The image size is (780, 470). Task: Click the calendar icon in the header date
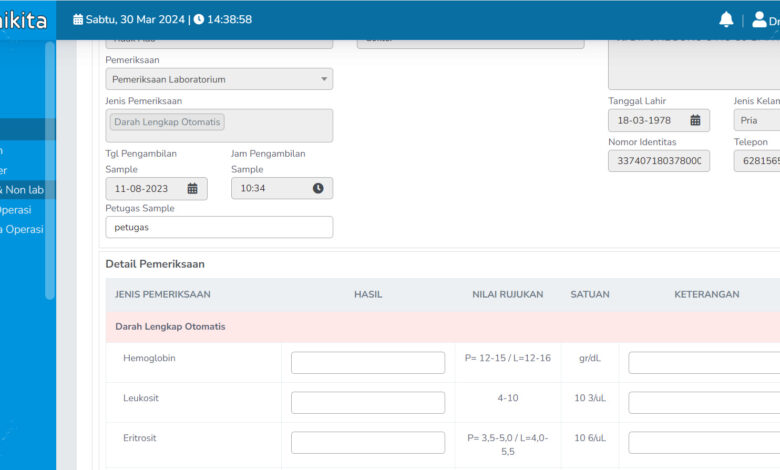78,19
